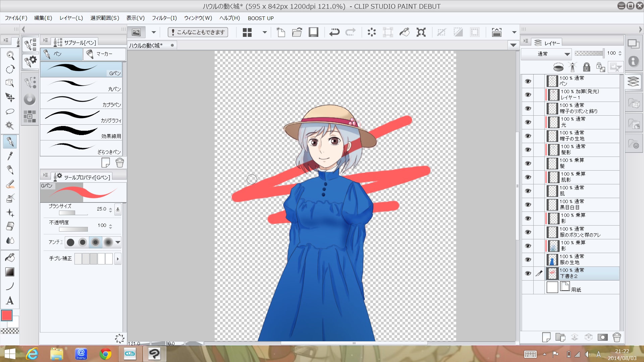The width and height of the screenshot is (644, 362).
Task: Select the Eraser tool
Action: click(10, 226)
